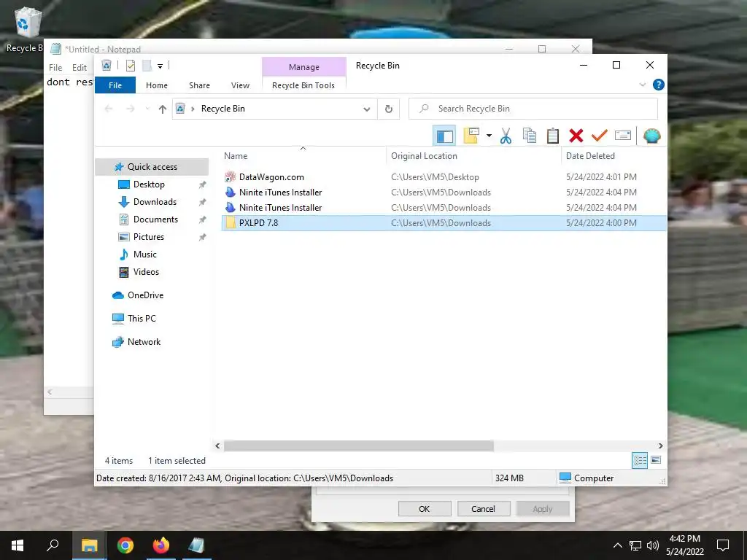Toggle the navigation pane layout icon

[x=444, y=136]
